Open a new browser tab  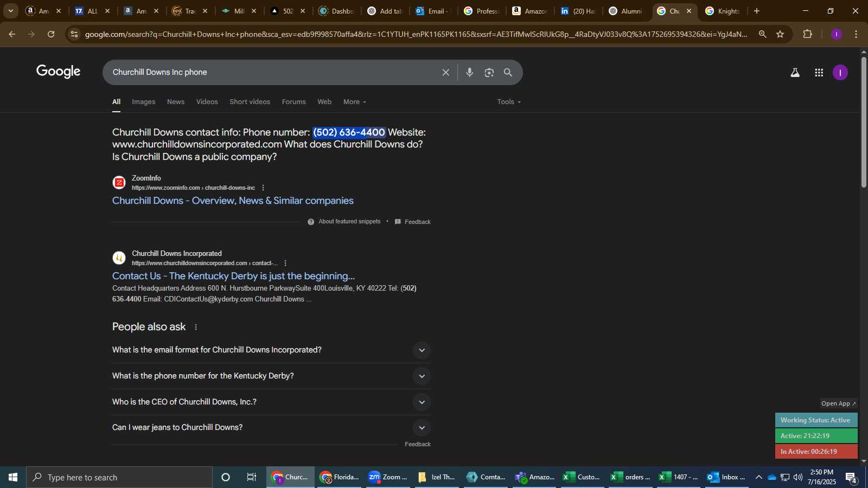756,11
